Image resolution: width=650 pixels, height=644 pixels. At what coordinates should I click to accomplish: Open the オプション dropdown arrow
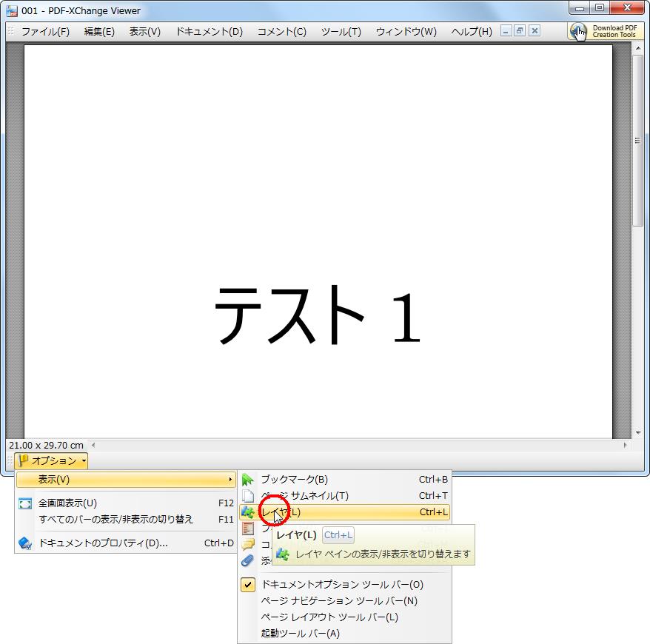coord(84,460)
